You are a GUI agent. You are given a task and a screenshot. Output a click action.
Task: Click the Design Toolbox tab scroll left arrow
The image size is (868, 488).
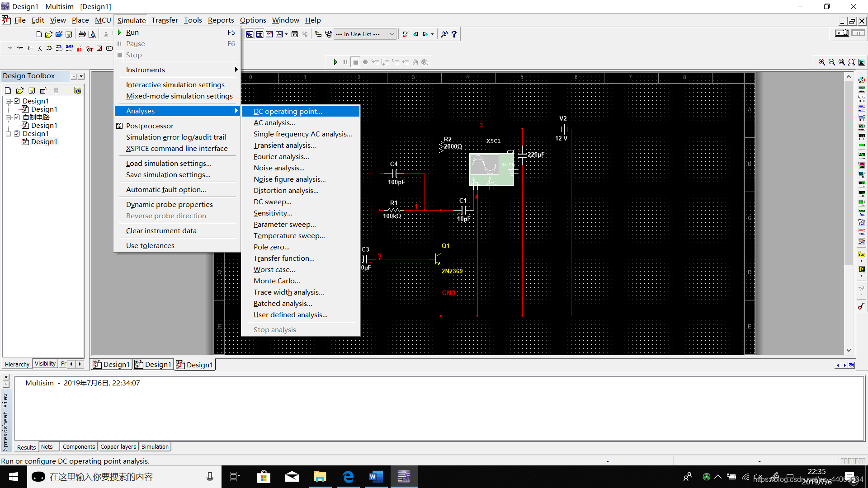[71, 364]
